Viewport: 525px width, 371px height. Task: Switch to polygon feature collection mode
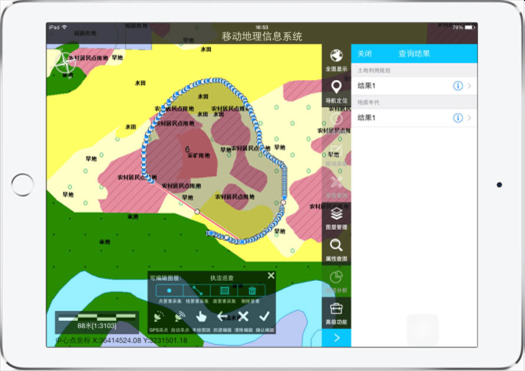point(224,290)
